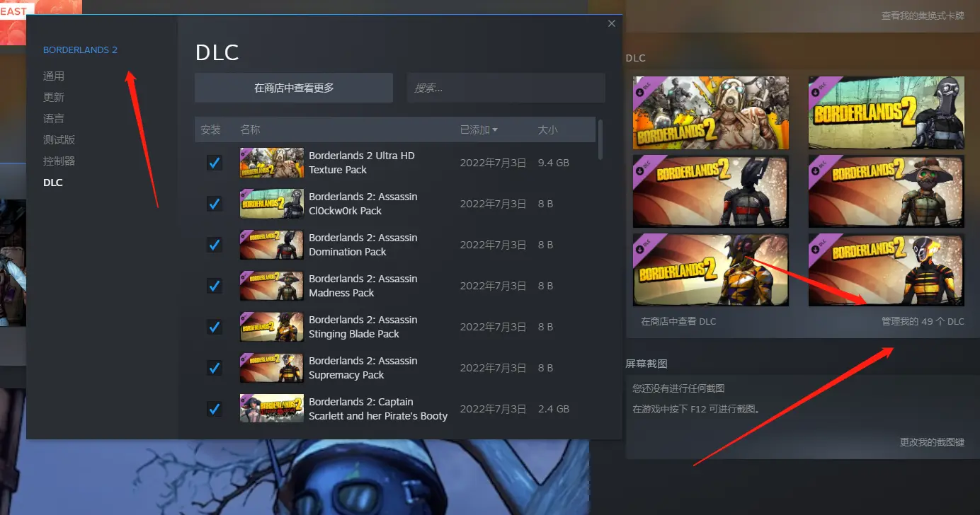Click Ultra HD Texture Pack list thumbnail

(x=272, y=163)
